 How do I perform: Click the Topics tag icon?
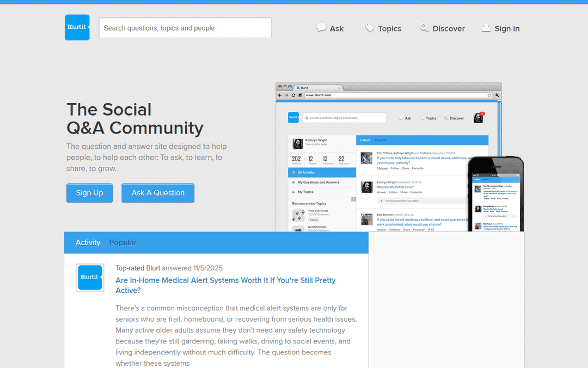(369, 28)
